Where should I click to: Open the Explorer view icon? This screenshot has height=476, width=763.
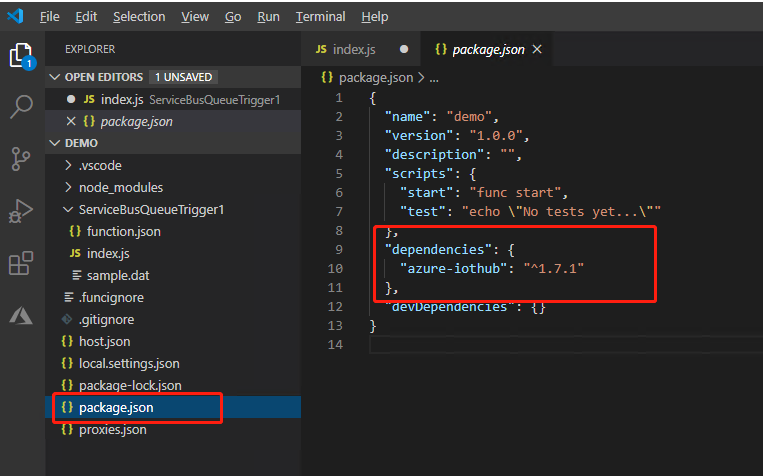[20, 54]
